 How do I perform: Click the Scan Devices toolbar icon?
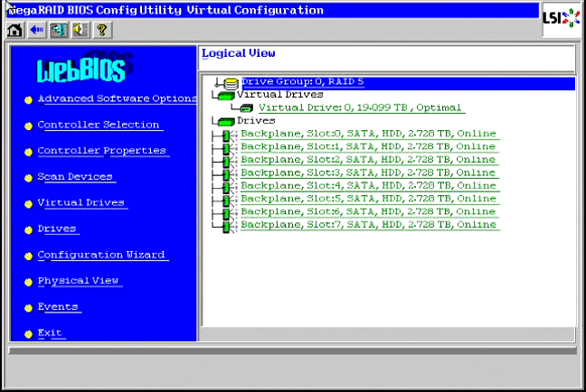[59, 30]
